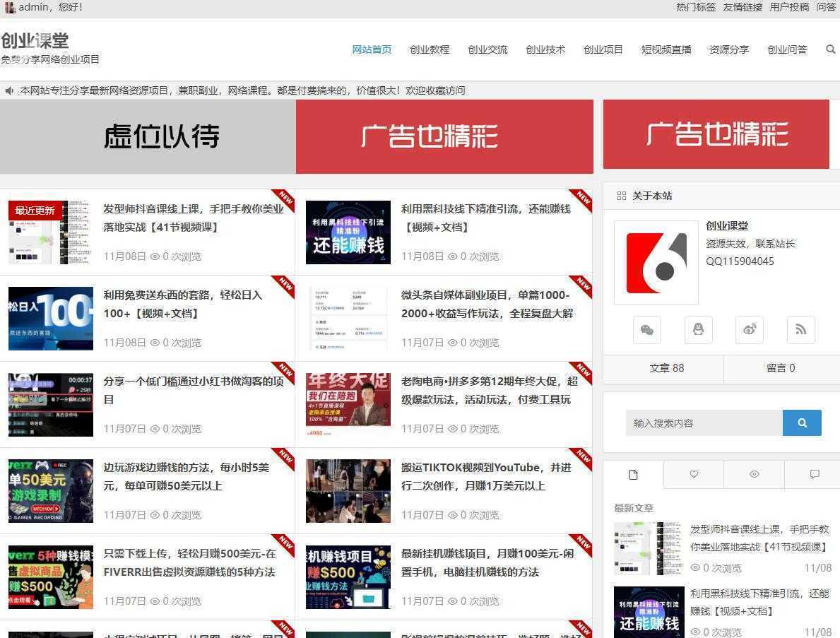
Task: Click the blue search submit button
Action: point(802,423)
